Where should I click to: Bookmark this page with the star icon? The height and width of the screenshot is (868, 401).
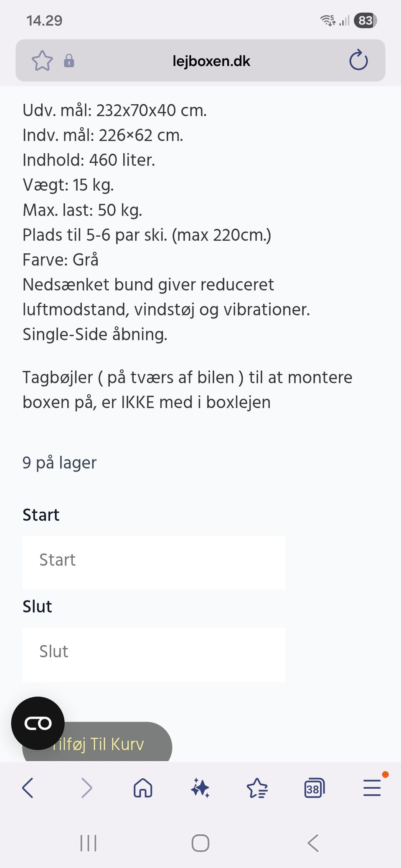[x=42, y=61]
